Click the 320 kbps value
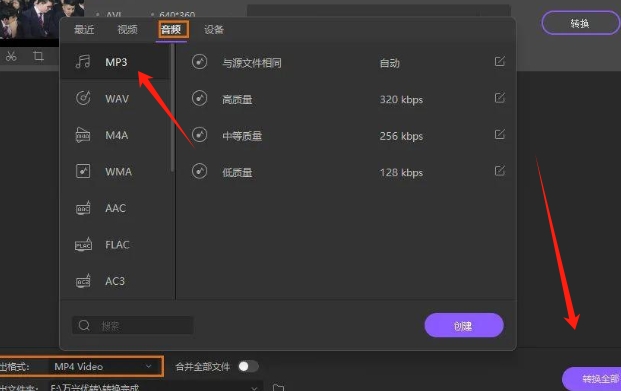Screen dimensions: 621x391 pyautogui.click(x=401, y=99)
